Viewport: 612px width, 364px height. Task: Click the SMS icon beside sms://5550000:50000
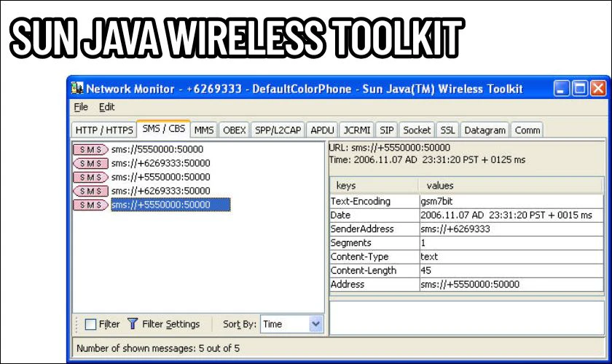pyautogui.click(x=90, y=149)
